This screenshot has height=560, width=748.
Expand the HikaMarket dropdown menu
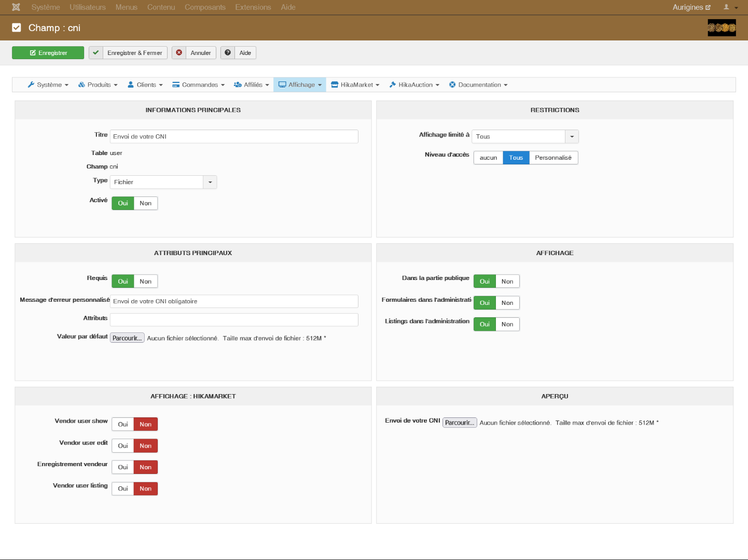point(355,85)
